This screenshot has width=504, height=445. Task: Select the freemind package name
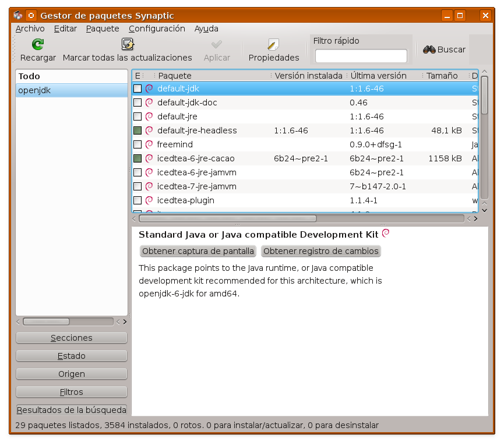click(175, 144)
